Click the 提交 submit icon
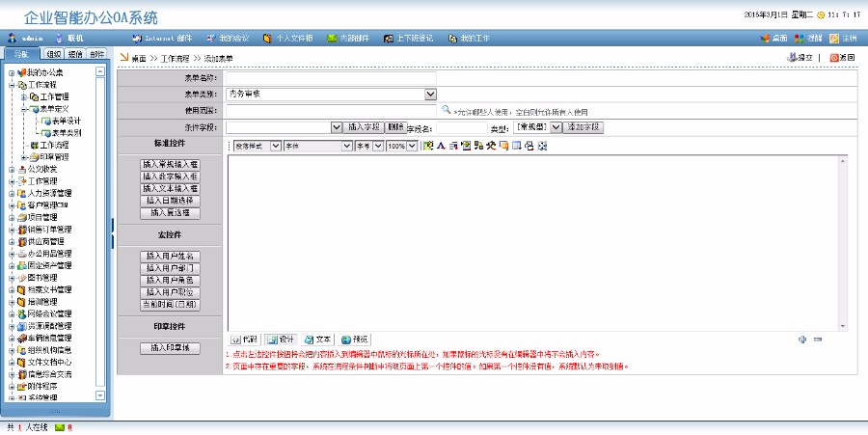This screenshot has height=435, width=868. [792, 57]
